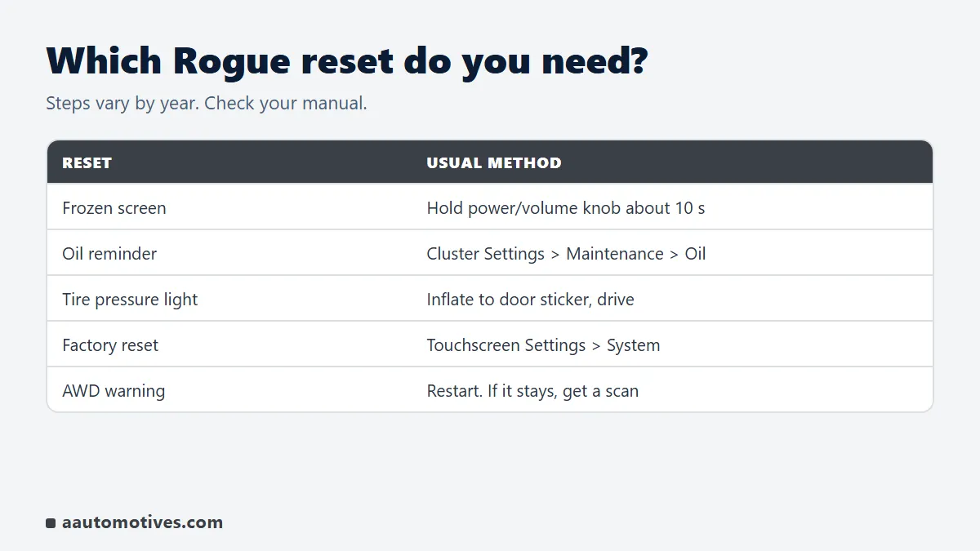980x551 pixels.
Task: Select the 'AWD warning' cell
Action: pyautogui.click(x=114, y=391)
